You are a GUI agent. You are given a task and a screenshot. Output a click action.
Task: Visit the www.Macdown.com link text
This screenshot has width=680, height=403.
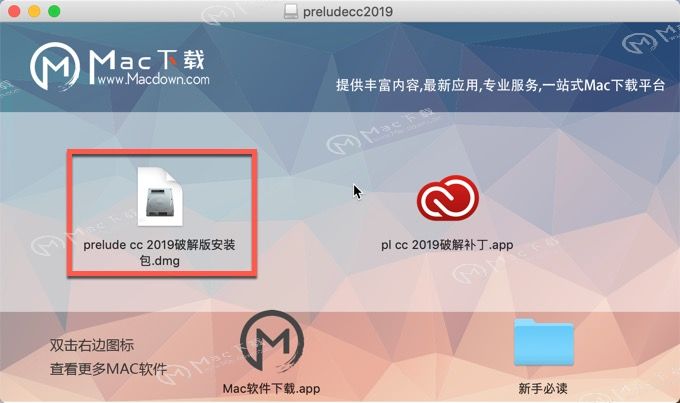[x=154, y=79]
